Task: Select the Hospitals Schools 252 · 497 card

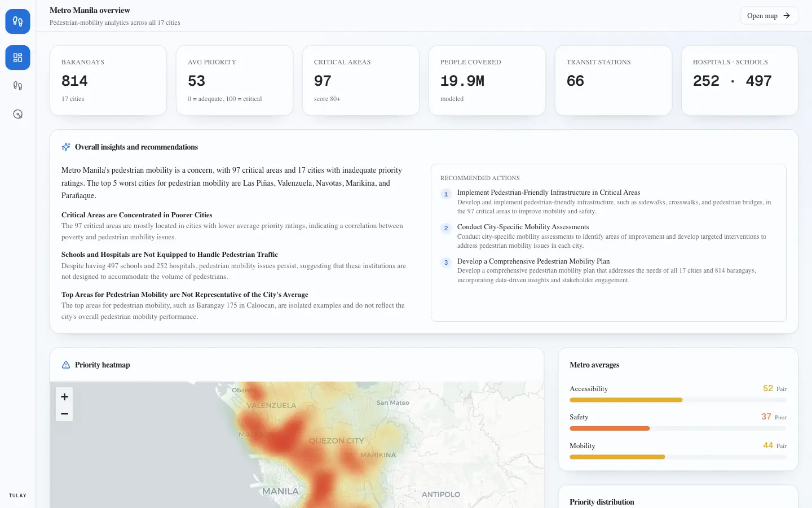Action: (x=740, y=80)
